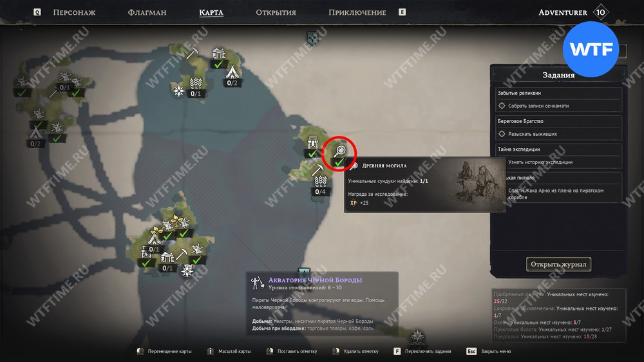The height and width of the screenshot is (362, 644).
Task: Click the "Открыть журнал" button
Action: point(558,264)
